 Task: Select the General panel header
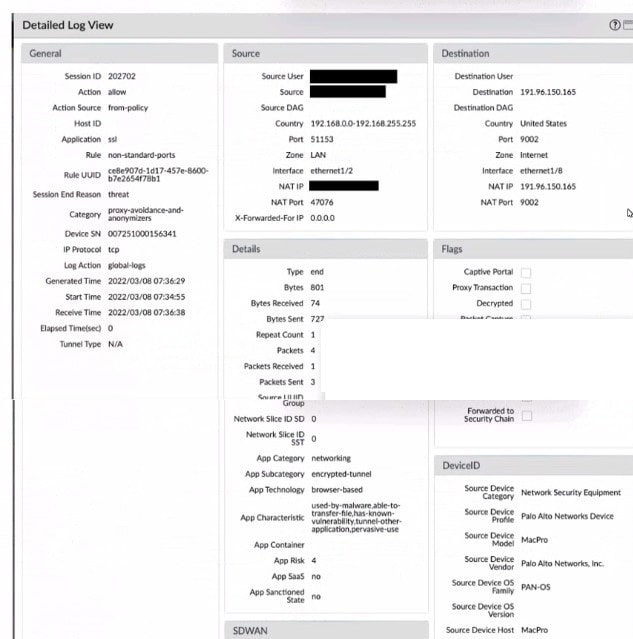tap(119, 53)
